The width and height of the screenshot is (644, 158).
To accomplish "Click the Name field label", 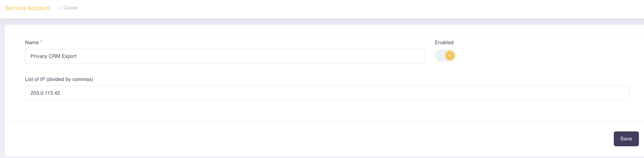I will 32,42.
